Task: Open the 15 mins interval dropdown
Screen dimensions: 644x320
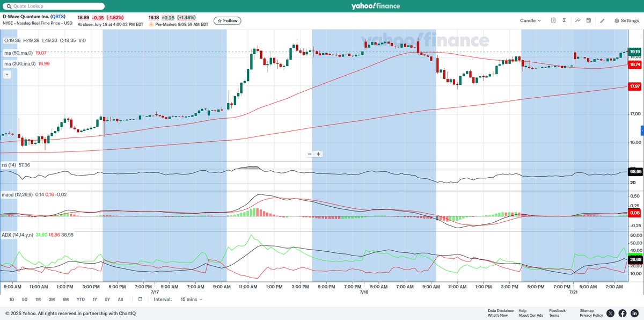Action: (x=192, y=299)
